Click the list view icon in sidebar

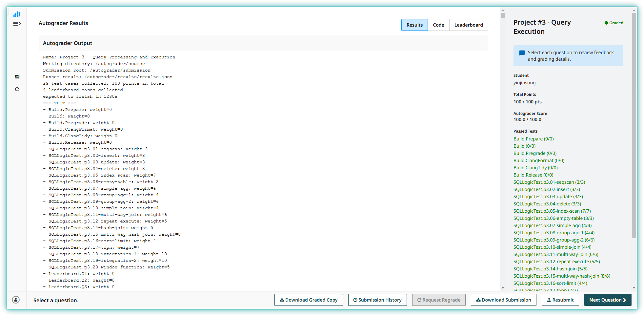[x=17, y=77]
